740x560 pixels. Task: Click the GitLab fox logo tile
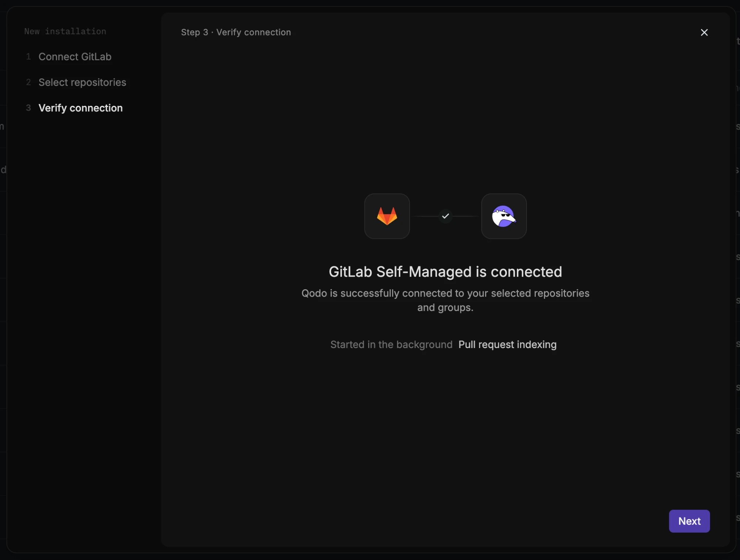(x=387, y=216)
